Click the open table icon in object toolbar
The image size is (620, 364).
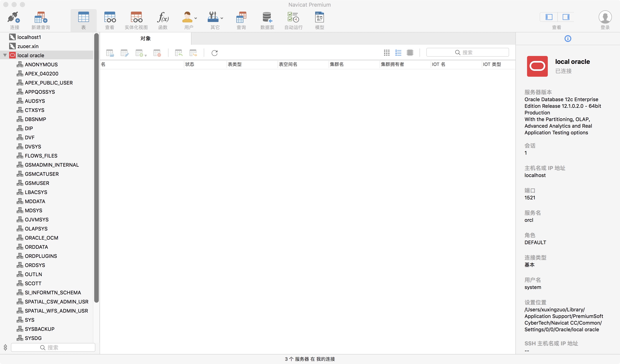(x=110, y=53)
